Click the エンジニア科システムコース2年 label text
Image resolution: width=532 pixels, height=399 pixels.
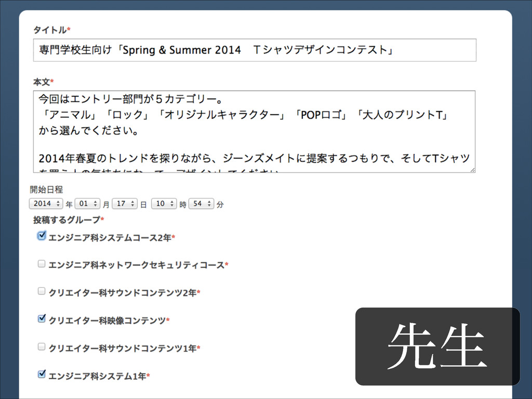110,237
